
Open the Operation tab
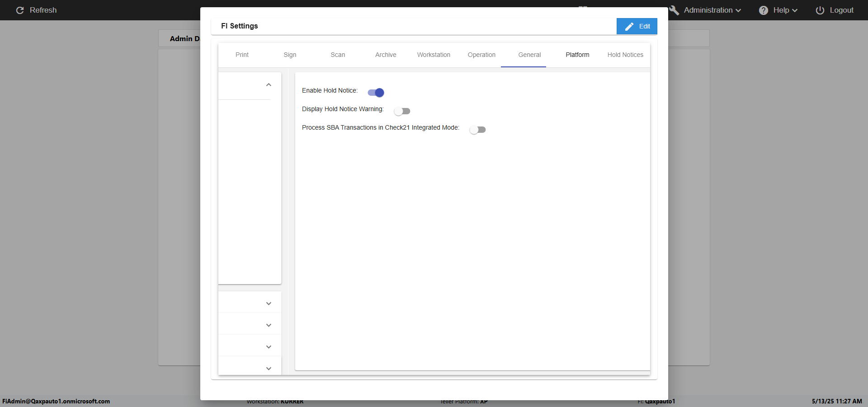point(481,55)
